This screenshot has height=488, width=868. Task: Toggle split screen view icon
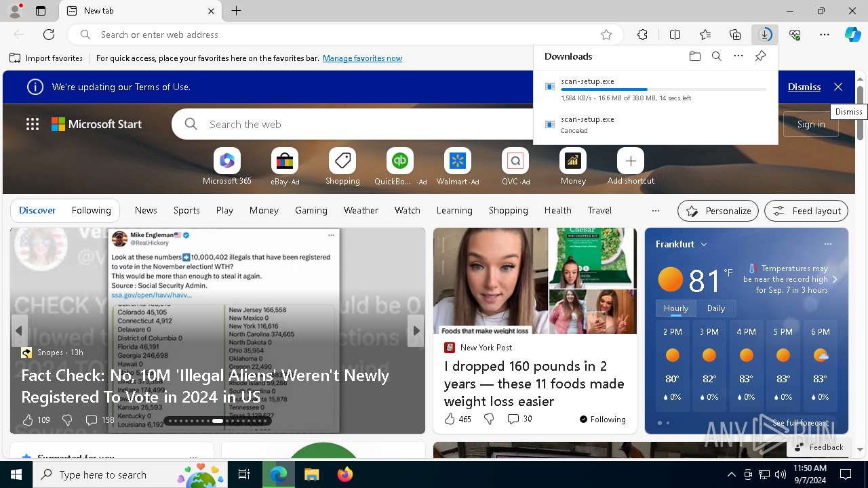pyautogui.click(x=675, y=35)
